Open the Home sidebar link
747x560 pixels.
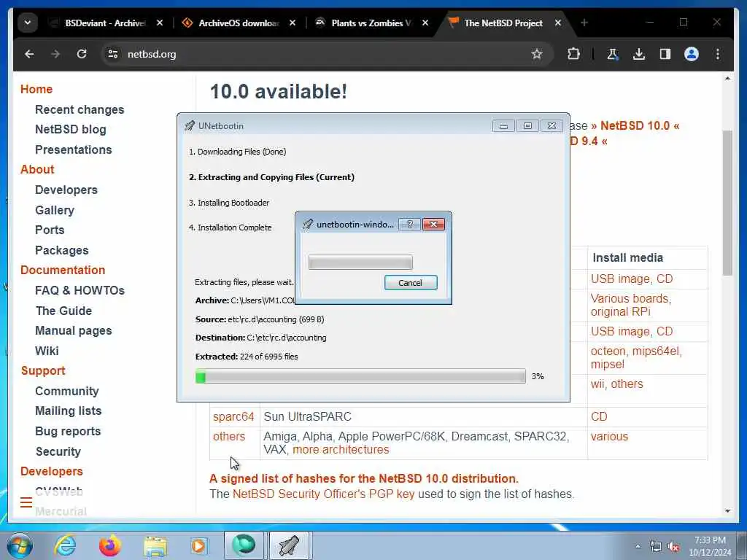pyautogui.click(x=36, y=89)
